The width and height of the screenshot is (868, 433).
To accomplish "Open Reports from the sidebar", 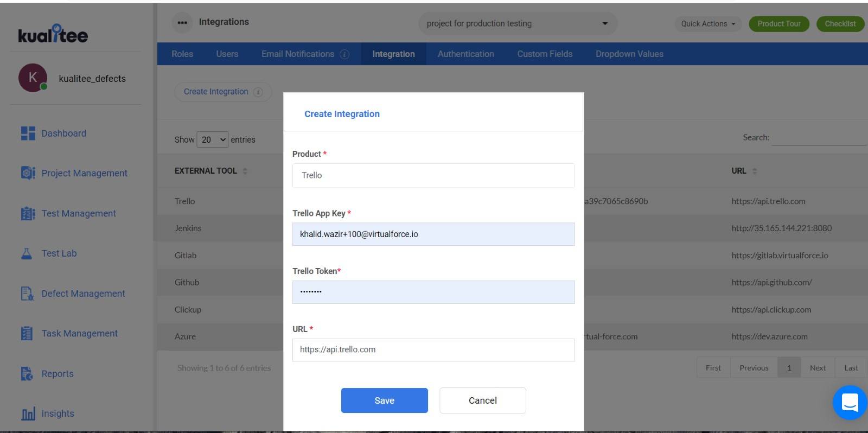I will pos(58,373).
